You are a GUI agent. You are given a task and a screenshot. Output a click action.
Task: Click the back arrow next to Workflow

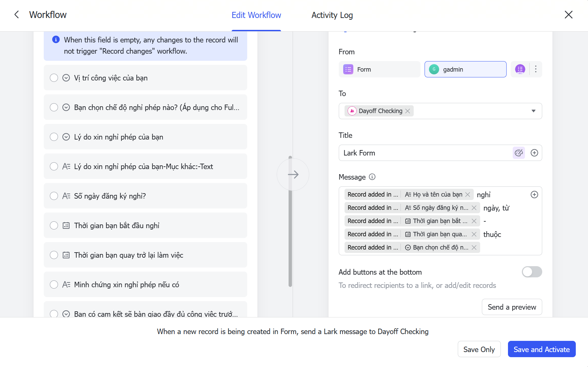(x=16, y=15)
